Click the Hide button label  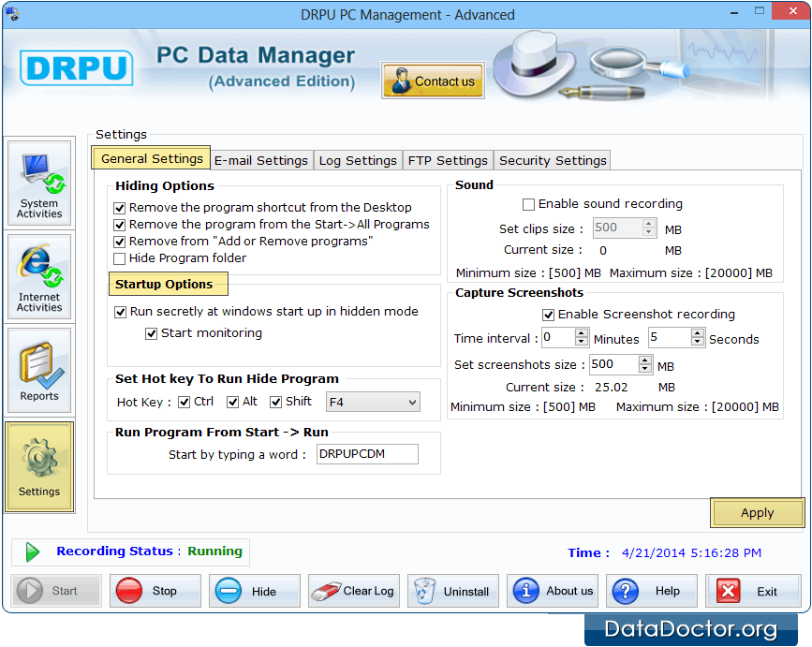(x=263, y=591)
